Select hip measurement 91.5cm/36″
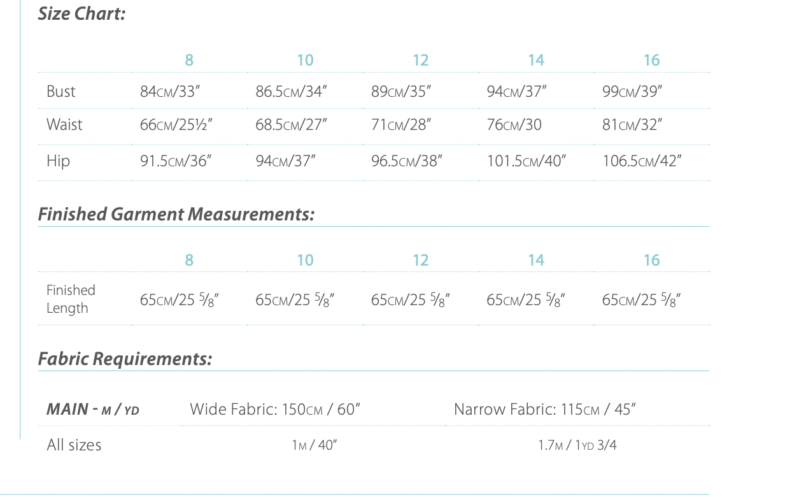 pyautogui.click(x=178, y=161)
